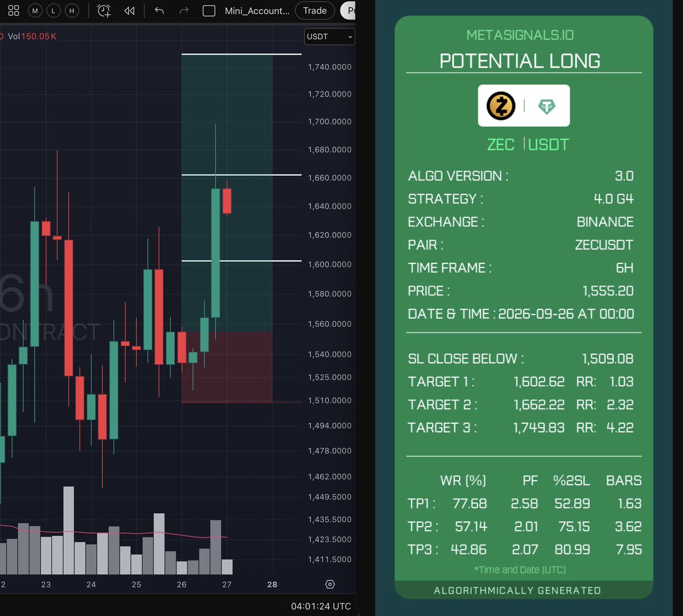Viewport: 683px width, 616px height.
Task: Open chart settings gear near the date axis
Action: click(x=330, y=584)
